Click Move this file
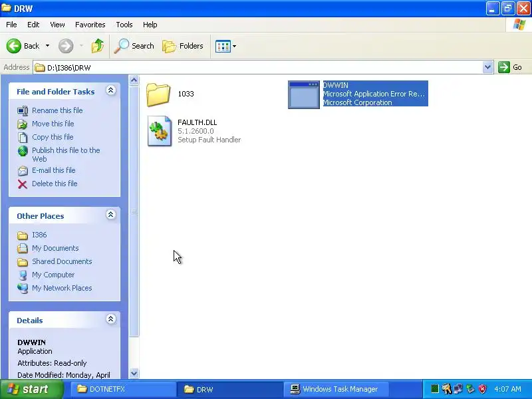The height and width of the screenshot is (399, 532). [53, 124]
